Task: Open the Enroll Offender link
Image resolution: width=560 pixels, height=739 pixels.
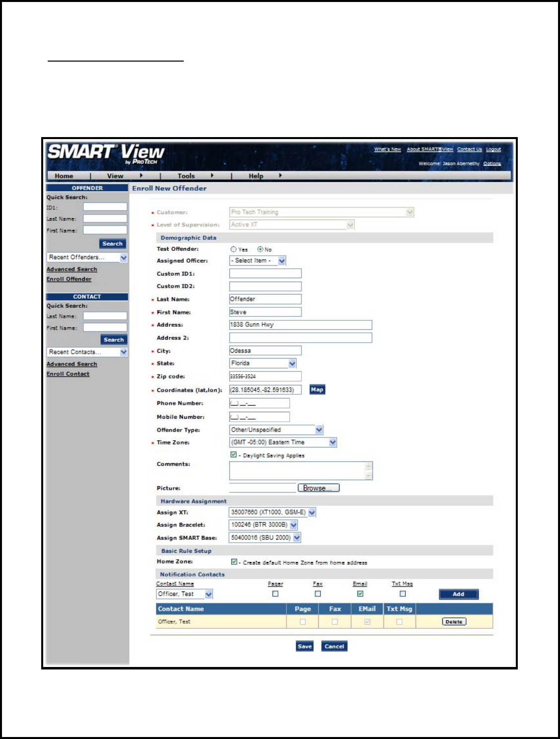Action: pyautogui.click(x=69, y=279)
